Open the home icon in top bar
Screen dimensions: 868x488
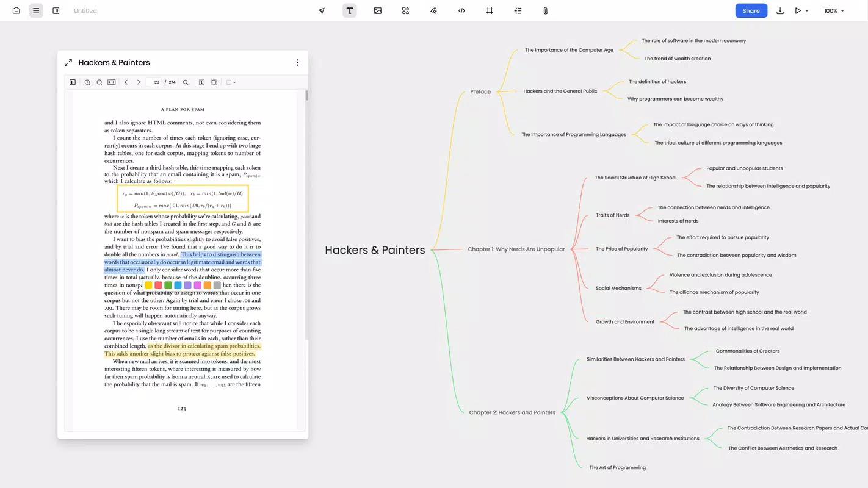tap(16, 10)
